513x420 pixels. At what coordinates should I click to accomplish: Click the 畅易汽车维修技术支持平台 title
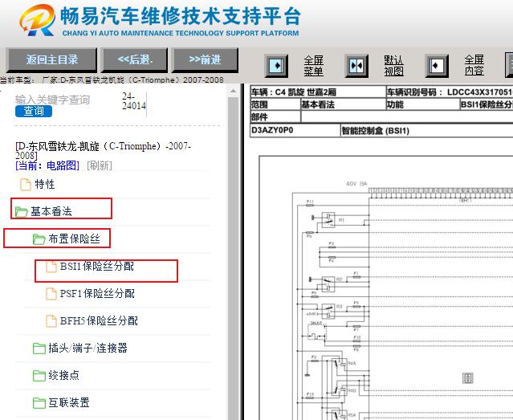(x=181, y=16)
